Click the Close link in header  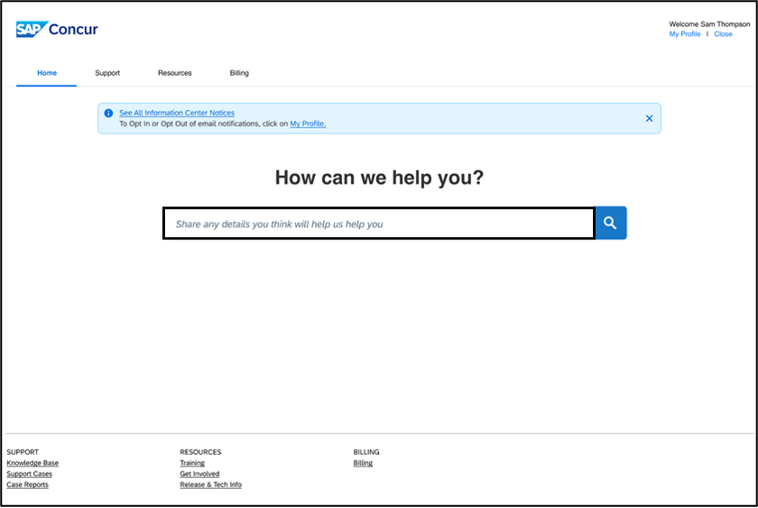[x=723, y=34]
